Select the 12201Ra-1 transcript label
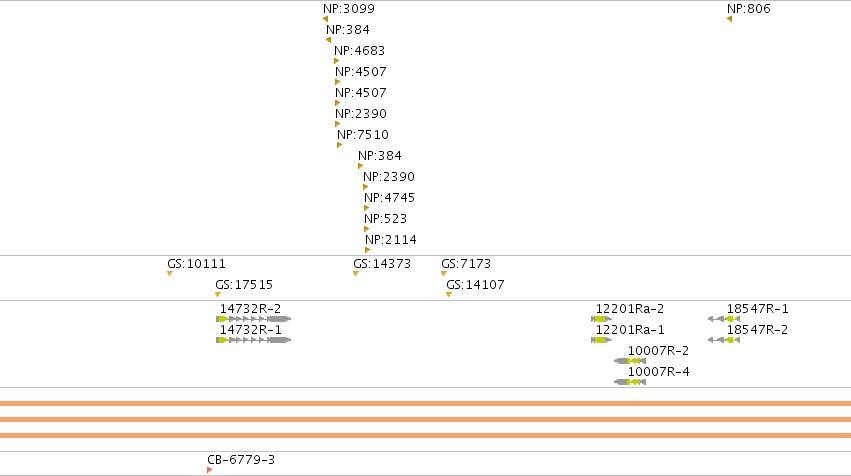Image resolution: width=851 pixels, height=476 pixels. [x=630, y=330]
